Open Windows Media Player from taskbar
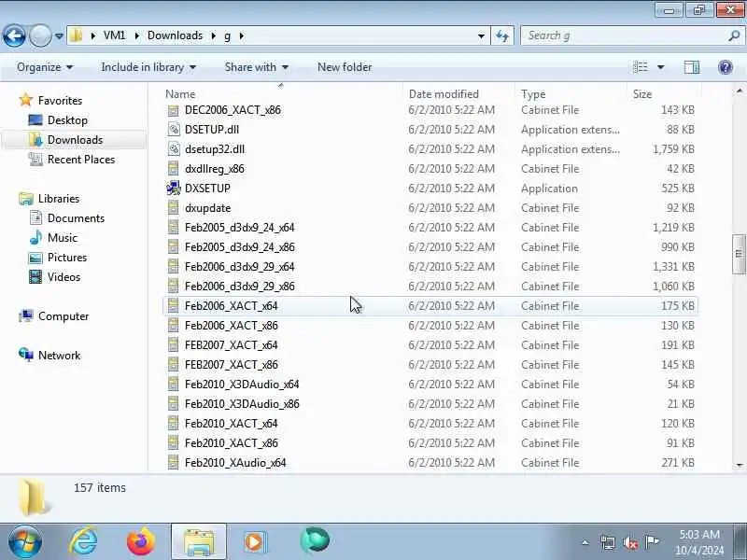Viewport: 747px width, 560px height. 256,542
